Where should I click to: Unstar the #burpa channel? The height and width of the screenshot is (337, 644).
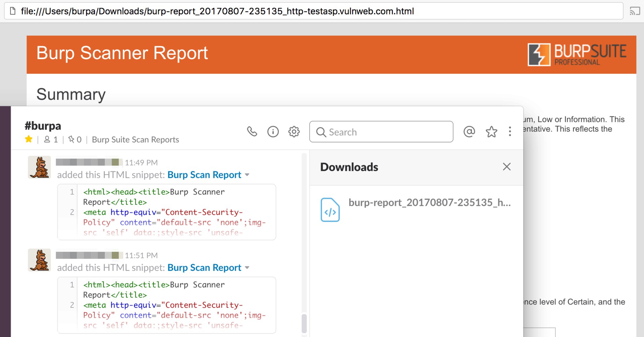pos(29,139)
